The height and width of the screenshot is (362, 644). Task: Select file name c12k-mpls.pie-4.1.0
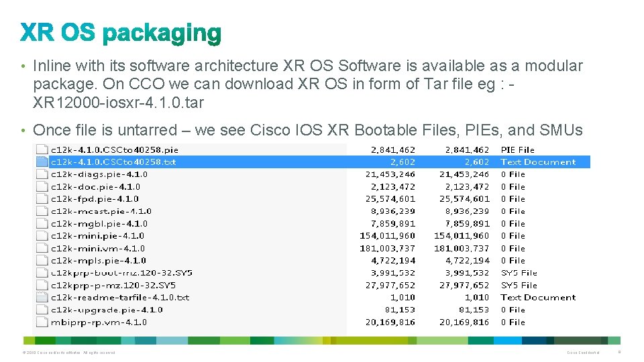click(x=99, y=261)
